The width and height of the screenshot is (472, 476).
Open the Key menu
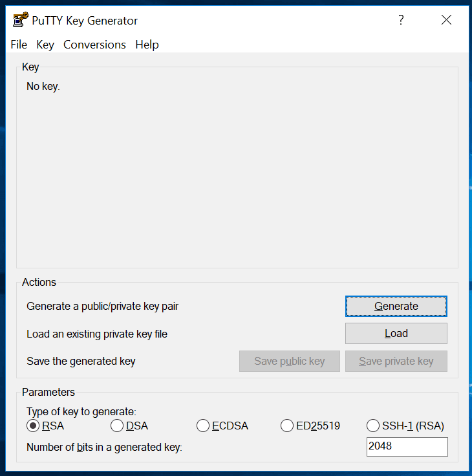coord(45,45)
